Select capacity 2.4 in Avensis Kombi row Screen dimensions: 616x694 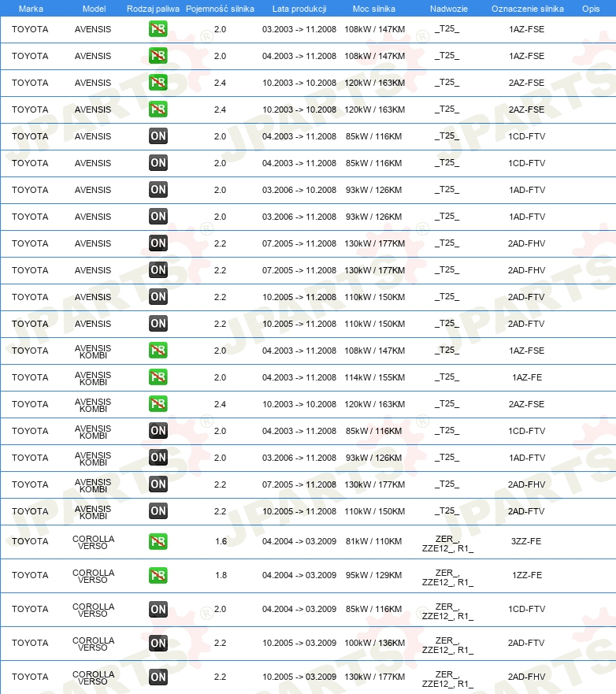tap(220, 404)
